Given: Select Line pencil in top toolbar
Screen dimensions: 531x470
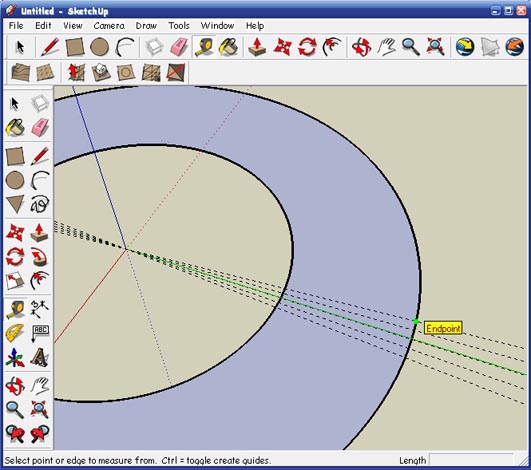Looking at the screenshot, I should (50, 47).
